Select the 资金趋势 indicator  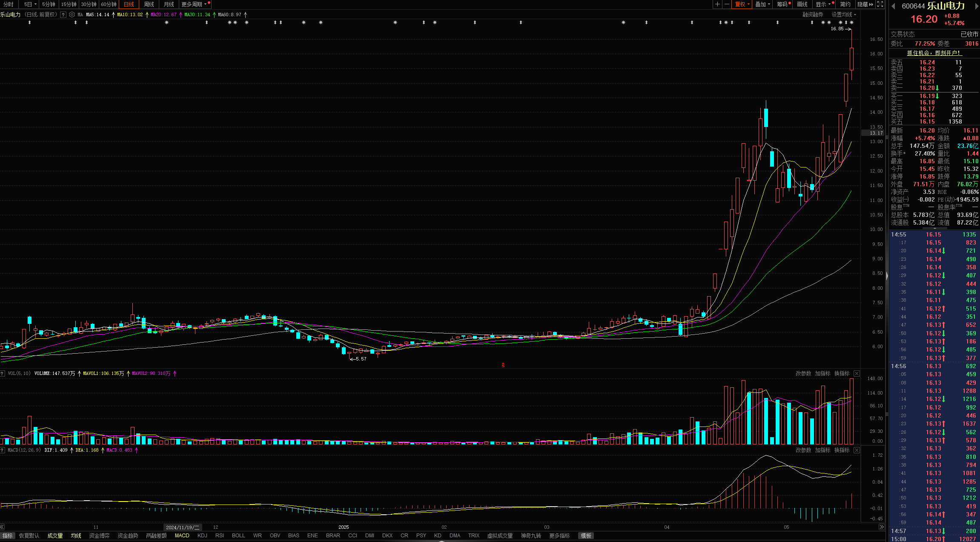coord(128,536)
